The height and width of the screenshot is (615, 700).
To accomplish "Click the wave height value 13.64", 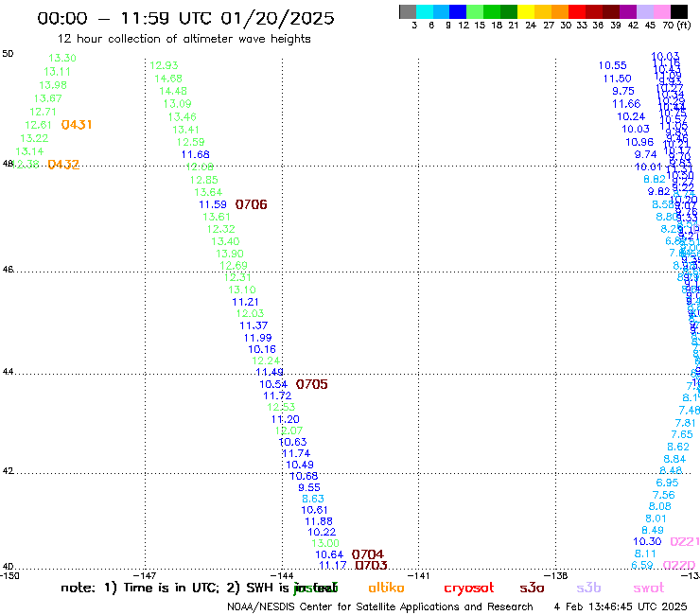I will pos(208,192).
